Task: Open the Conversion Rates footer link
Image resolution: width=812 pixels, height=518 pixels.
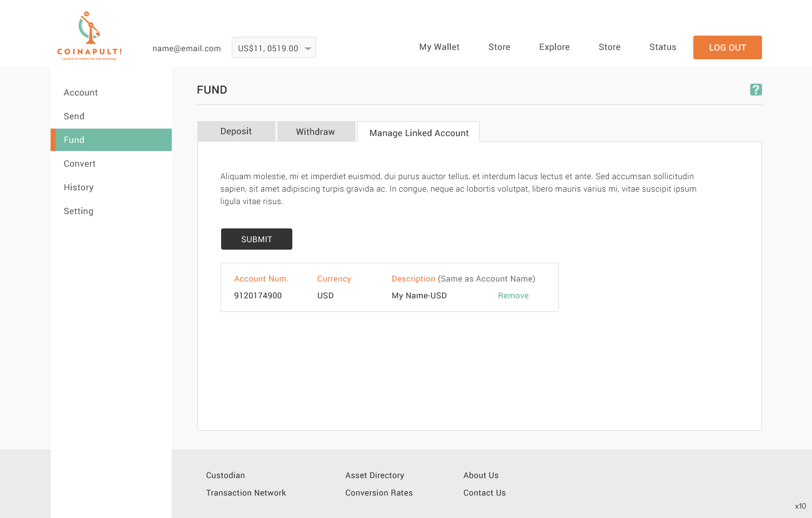Action: tap(379, 492)
